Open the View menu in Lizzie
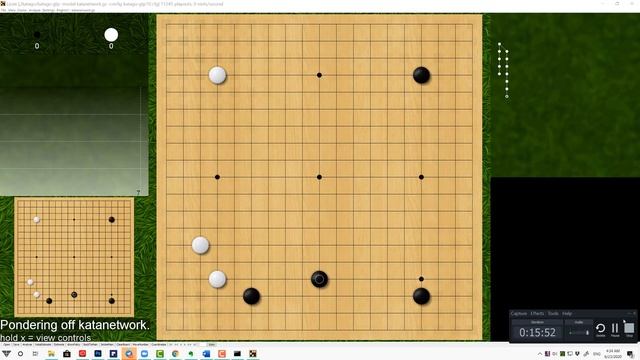Viewport: 640px width, 360px height. click(x=12, y=10)
